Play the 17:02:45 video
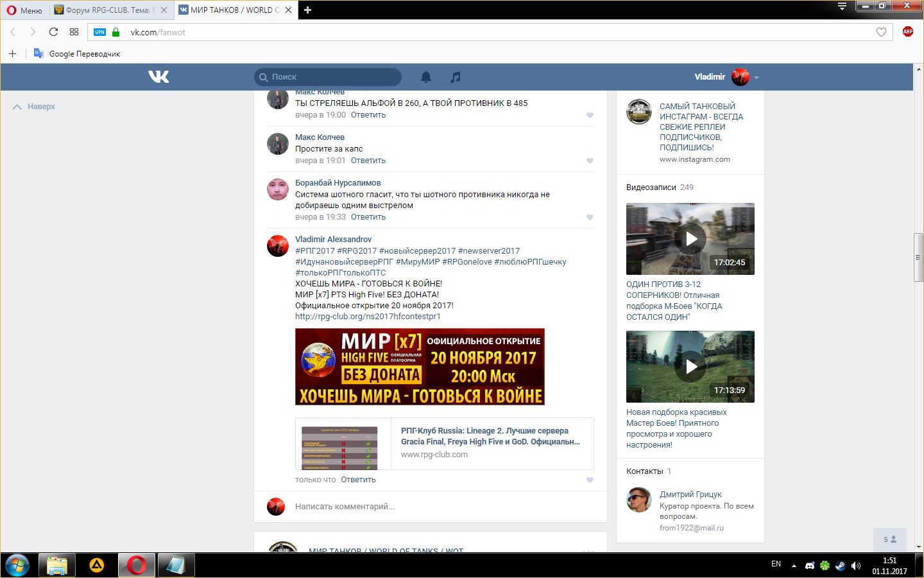Image resolution: width=924 pixels, height=578 pixels. click(x=690, y=239)
